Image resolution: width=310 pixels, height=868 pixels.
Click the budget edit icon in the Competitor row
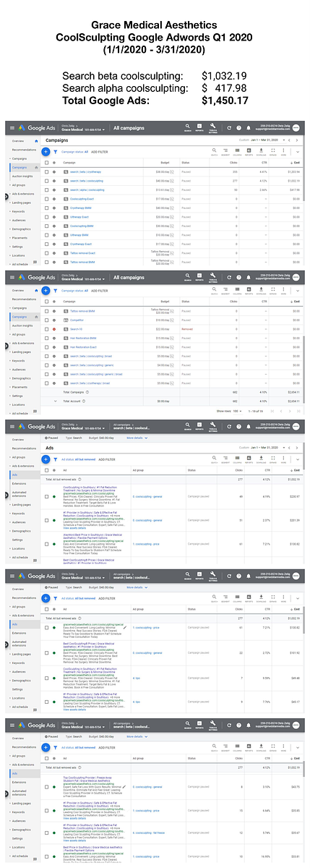(x=173, y=320)
